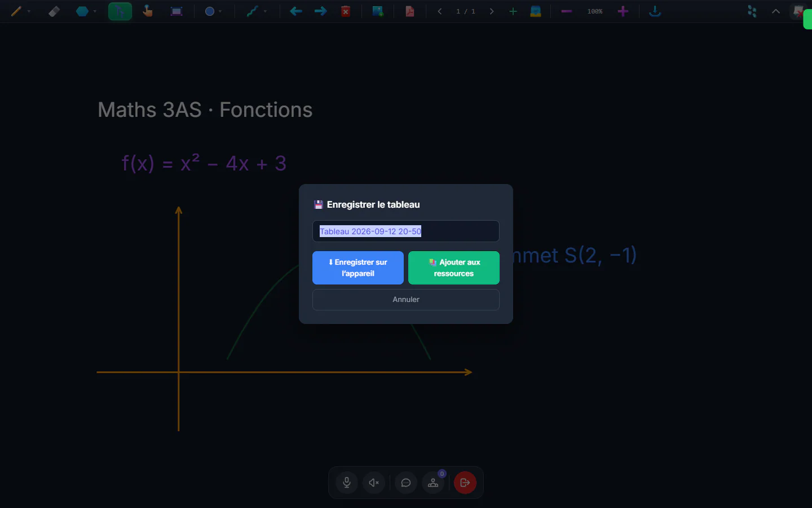Add a new page with green plus
812x508 pixels.
coord(513,11)
